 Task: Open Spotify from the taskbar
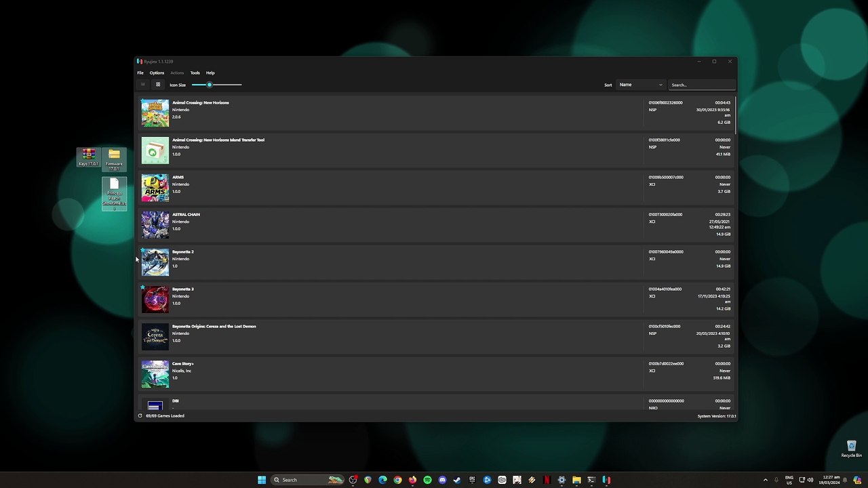tap(427, 480)
